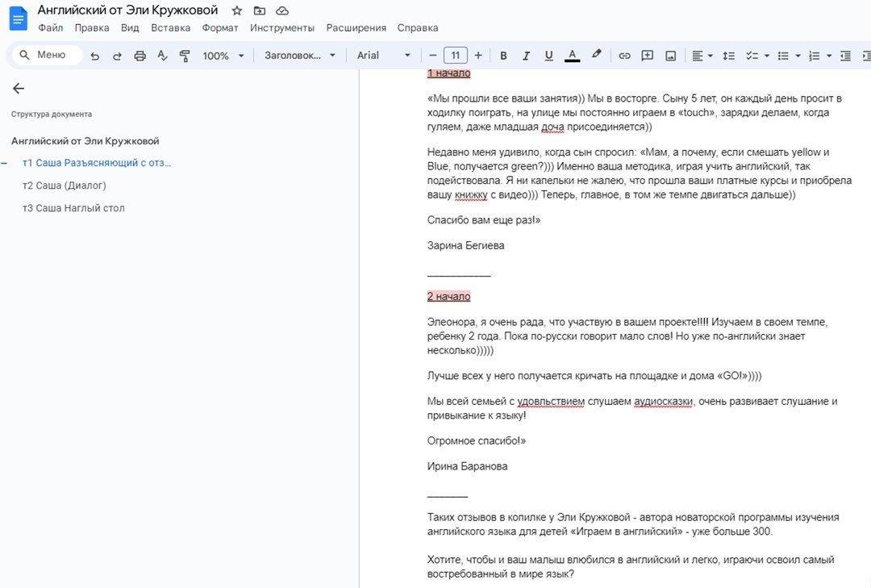Redo the last action

117,56
